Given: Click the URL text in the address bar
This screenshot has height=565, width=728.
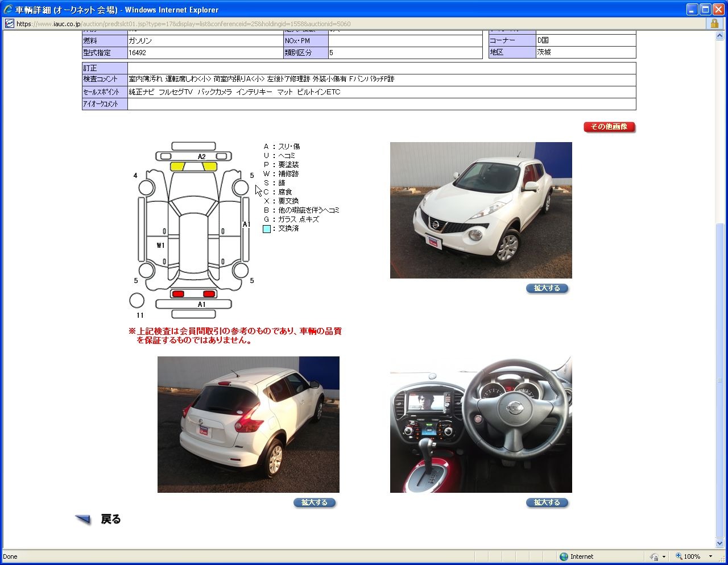Looking at the screenshot, I should click(182, 24).
